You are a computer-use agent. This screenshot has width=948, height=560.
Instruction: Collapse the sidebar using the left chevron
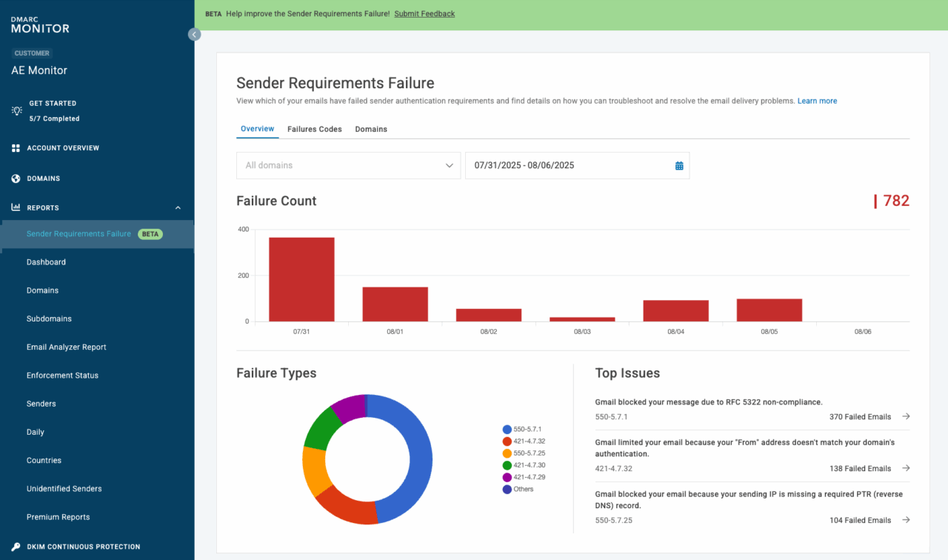pos(194,34)
